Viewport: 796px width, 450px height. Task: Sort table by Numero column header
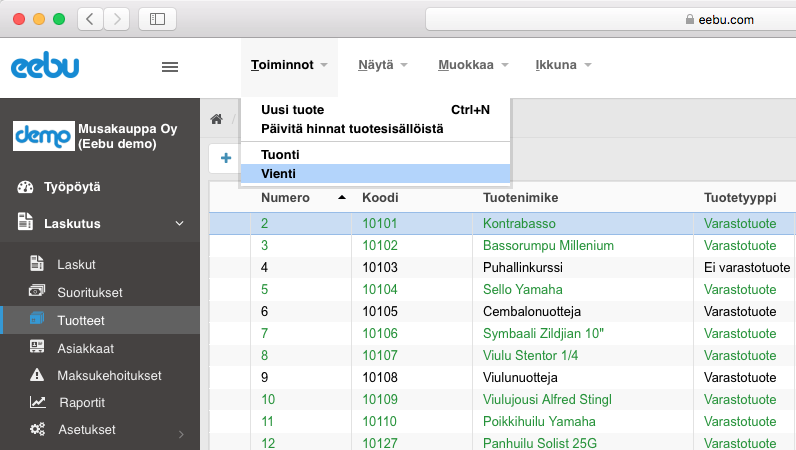coord(285,198)
